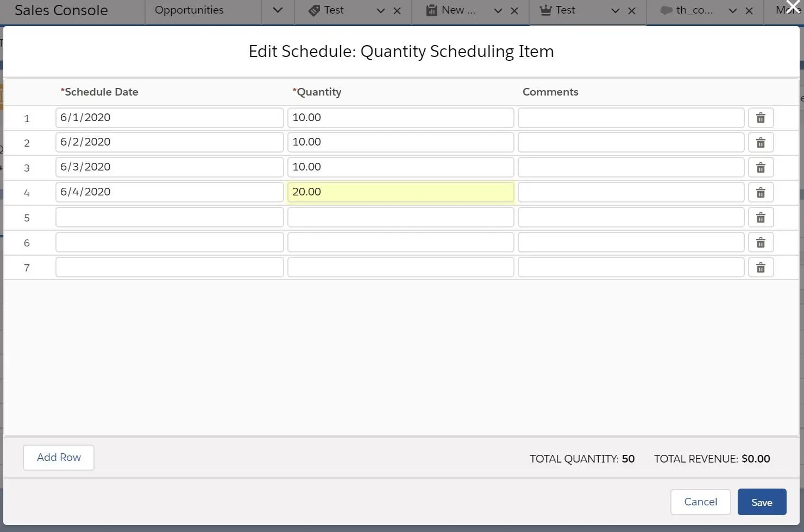Click Comments field in row 1
Viewport: 804px width, 532px height.
(x=631, y=118)
